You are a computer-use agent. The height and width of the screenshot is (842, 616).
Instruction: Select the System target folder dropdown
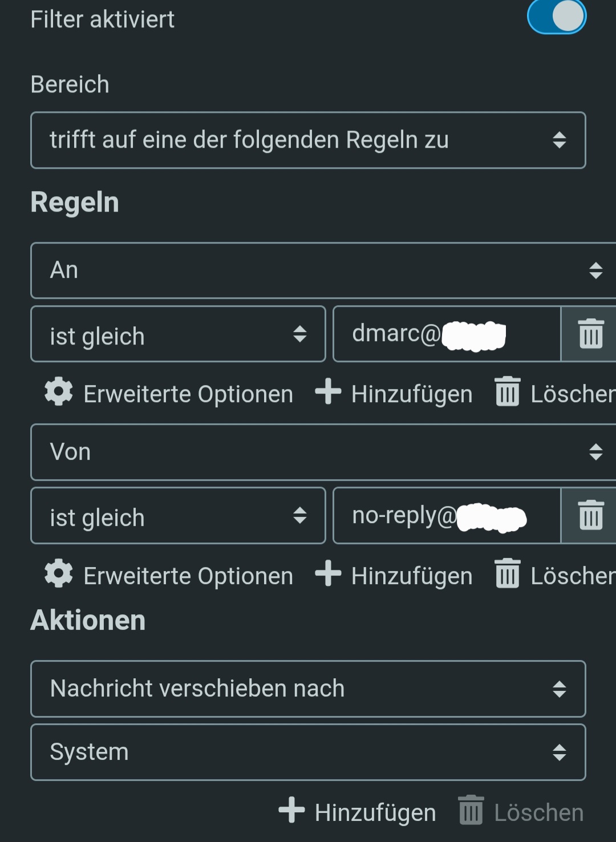click(308, 752)
